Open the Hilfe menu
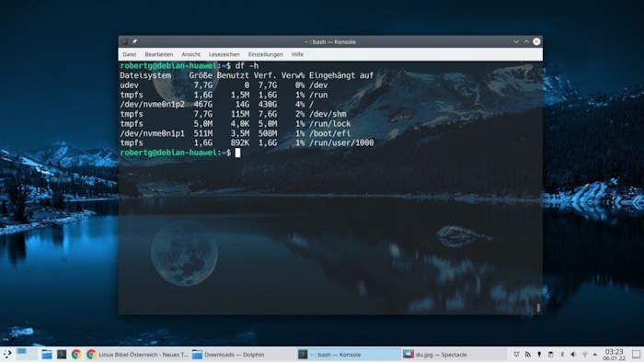644x362 pixels. point(297,54)
